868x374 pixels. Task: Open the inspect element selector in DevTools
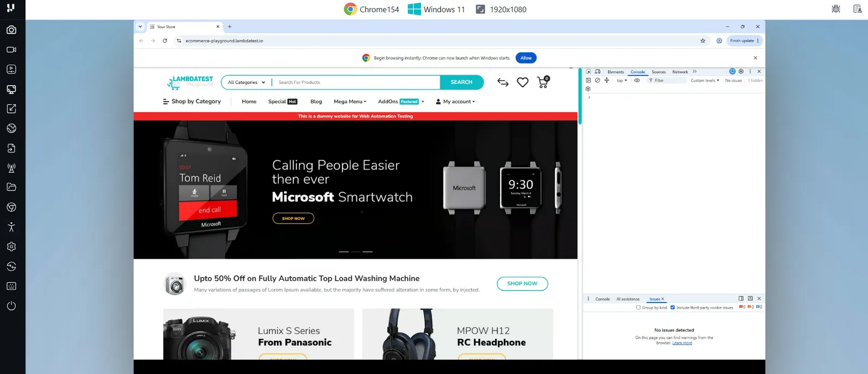589,72
